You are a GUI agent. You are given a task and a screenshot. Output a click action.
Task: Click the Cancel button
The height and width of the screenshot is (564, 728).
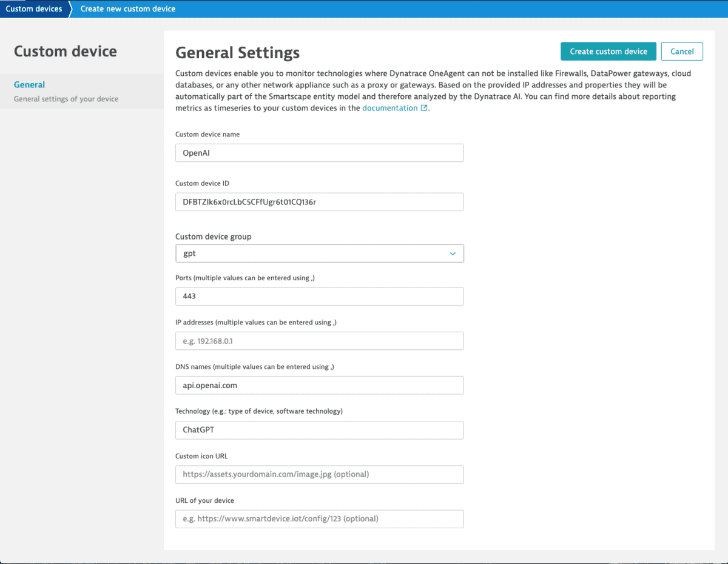[682, 51]
